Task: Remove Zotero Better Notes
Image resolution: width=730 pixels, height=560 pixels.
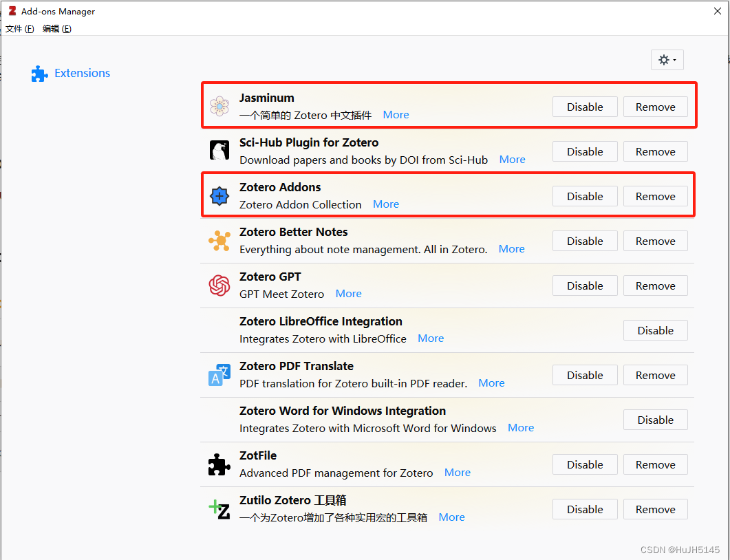Action: (x=656, y=241)
